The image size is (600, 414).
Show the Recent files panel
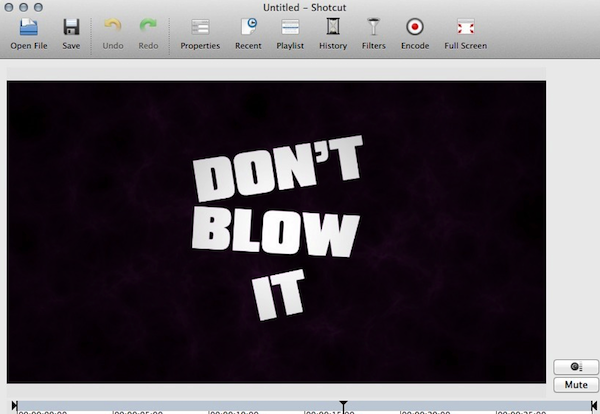pos(248,33)
